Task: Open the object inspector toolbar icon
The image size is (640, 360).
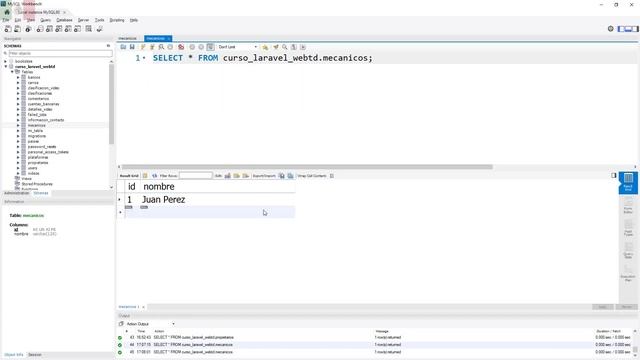Action: (28, 29)
